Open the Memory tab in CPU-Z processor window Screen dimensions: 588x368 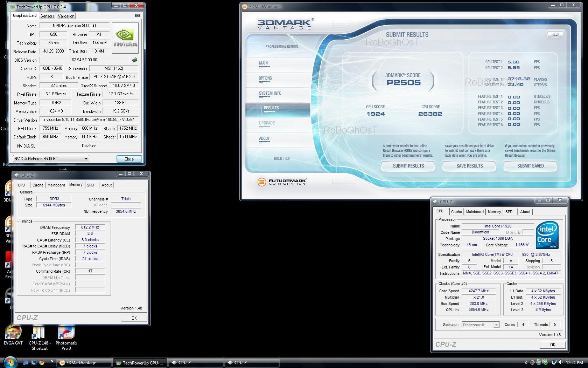(x=494, y=212)
